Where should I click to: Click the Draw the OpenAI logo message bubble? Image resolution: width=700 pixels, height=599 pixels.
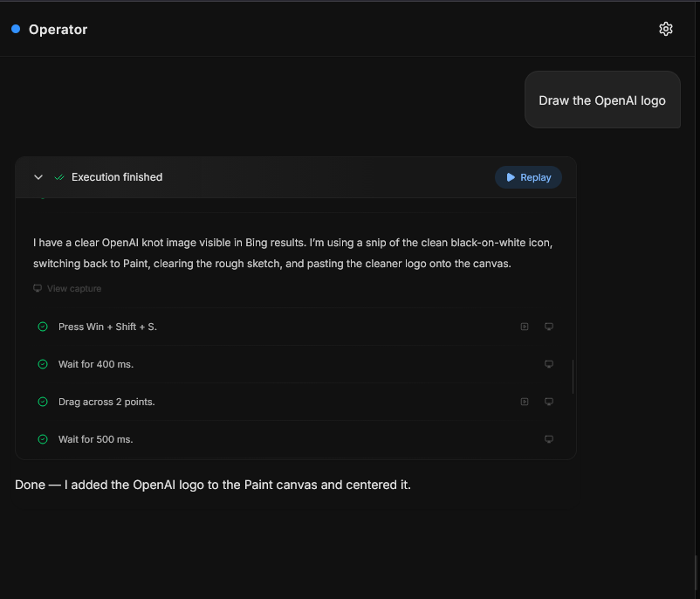(602, 100)
